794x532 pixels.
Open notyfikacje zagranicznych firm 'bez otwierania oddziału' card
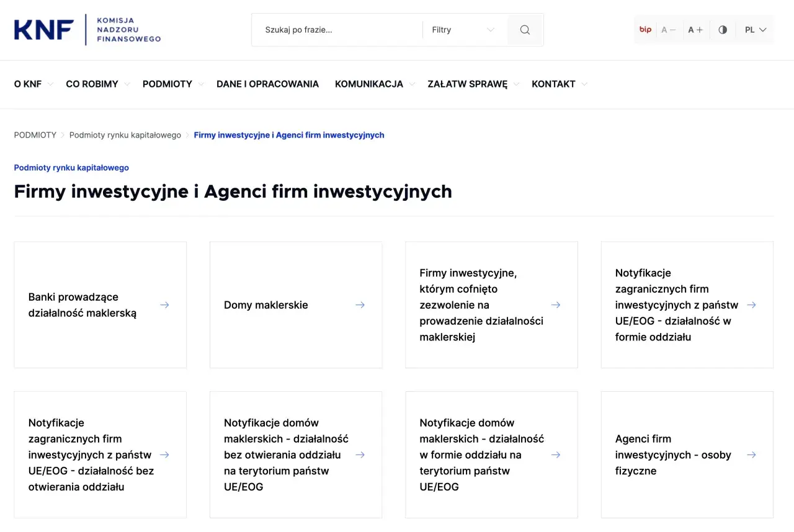point(100,455)
